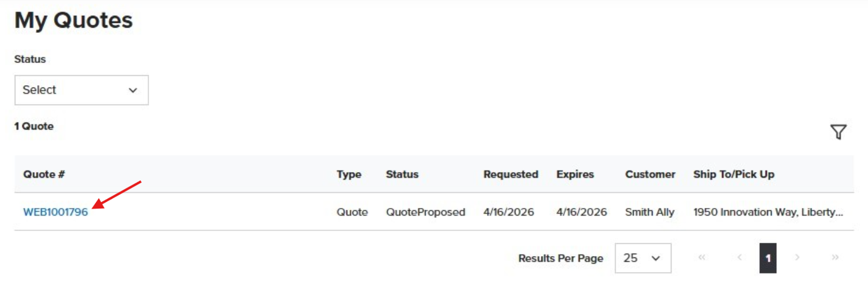868x282 pixels.
Task: Click the previous page arrow
Action: click(739, 257)
